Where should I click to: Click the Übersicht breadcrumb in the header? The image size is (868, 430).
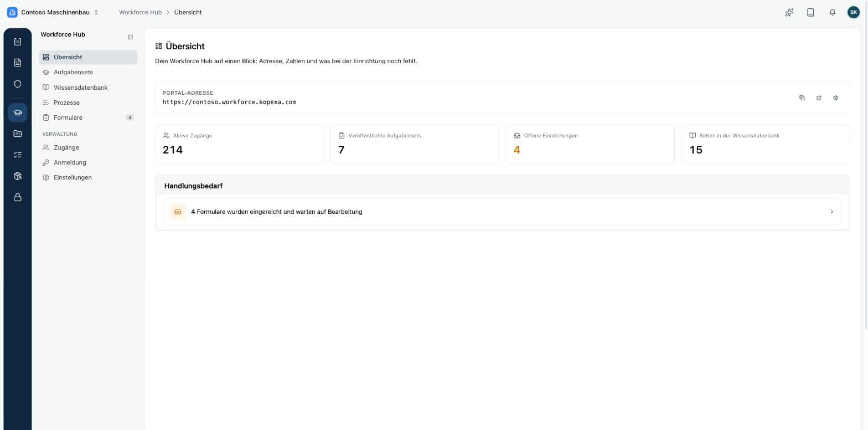point(188,12)
